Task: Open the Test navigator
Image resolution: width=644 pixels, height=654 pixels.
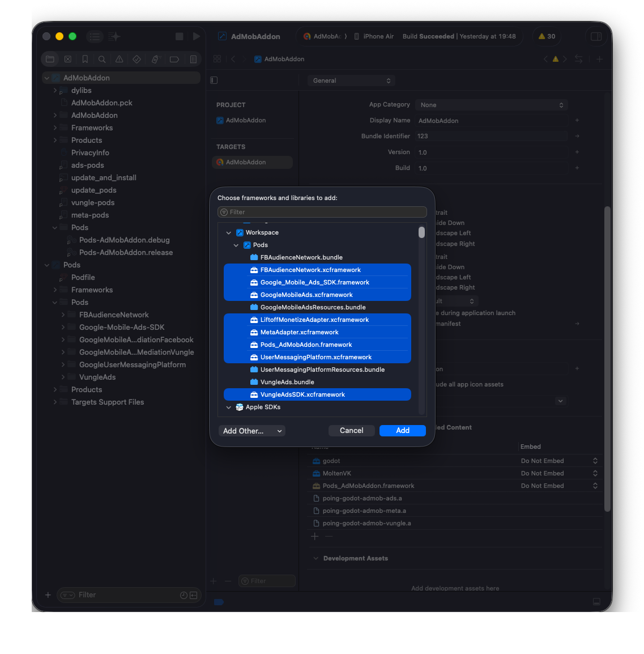Action: [x=137, y=59]
